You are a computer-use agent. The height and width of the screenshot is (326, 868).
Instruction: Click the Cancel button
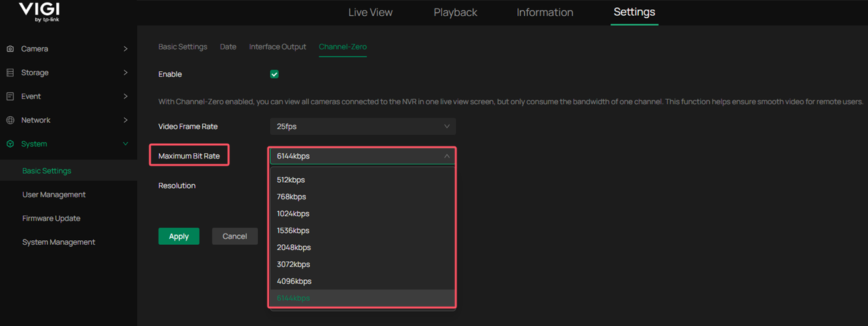(235, 236)
